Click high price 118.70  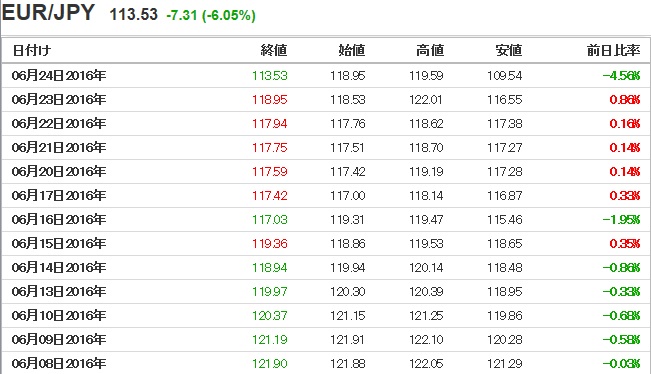point(426,147)
